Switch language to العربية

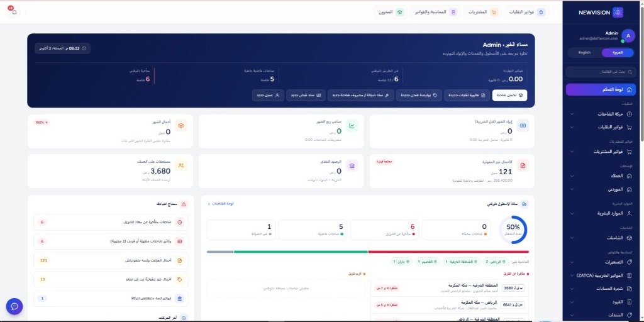(618, 53)
